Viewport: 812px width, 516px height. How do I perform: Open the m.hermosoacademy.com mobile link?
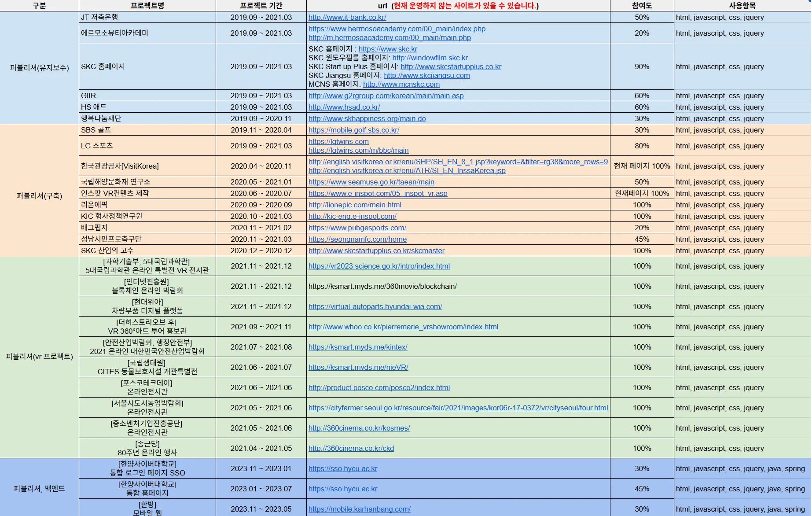click(x=389, y=38)
